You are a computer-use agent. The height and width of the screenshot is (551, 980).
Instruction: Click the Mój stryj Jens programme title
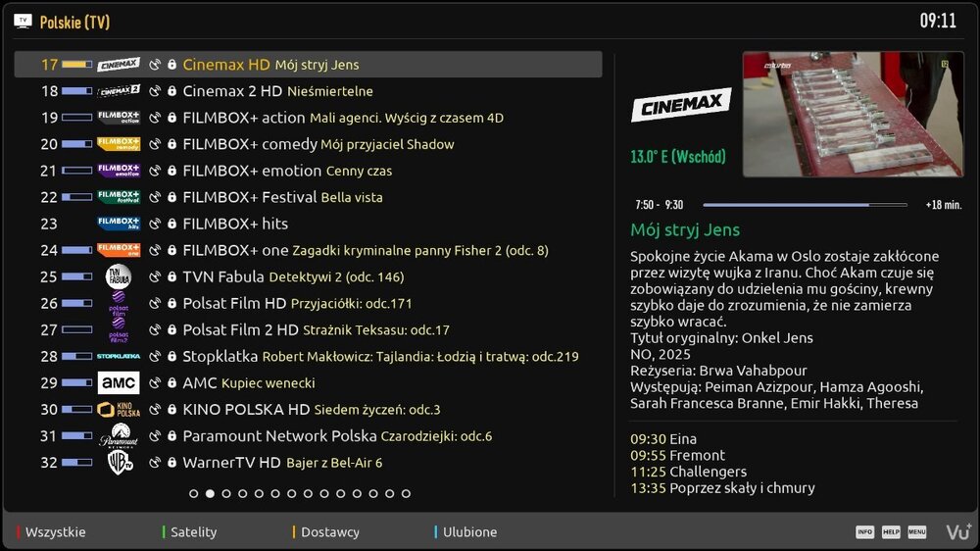685,230
